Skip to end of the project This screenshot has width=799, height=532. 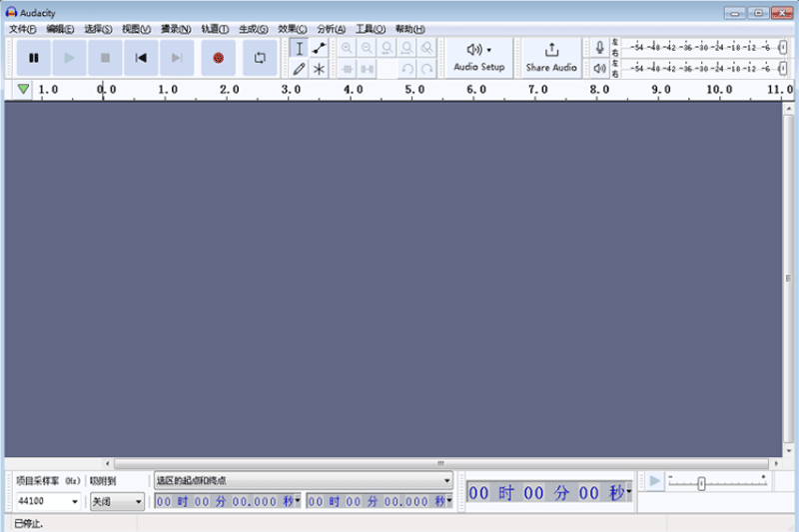(177, 58)
